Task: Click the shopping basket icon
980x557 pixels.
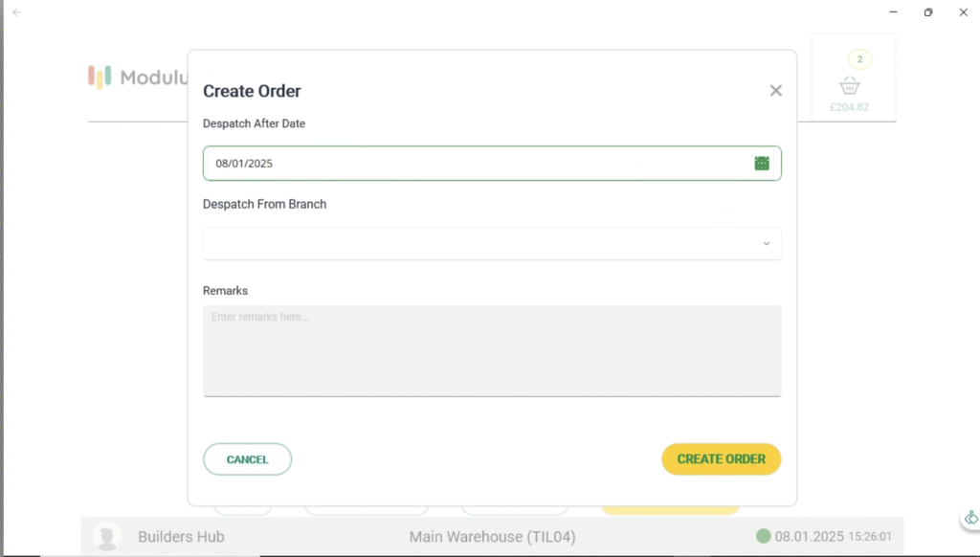Action: [850, 85]
